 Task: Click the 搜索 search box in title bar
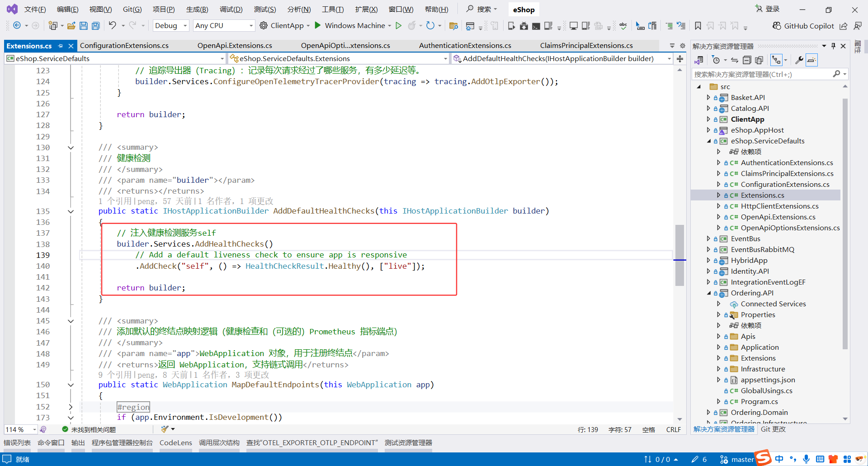482,9
